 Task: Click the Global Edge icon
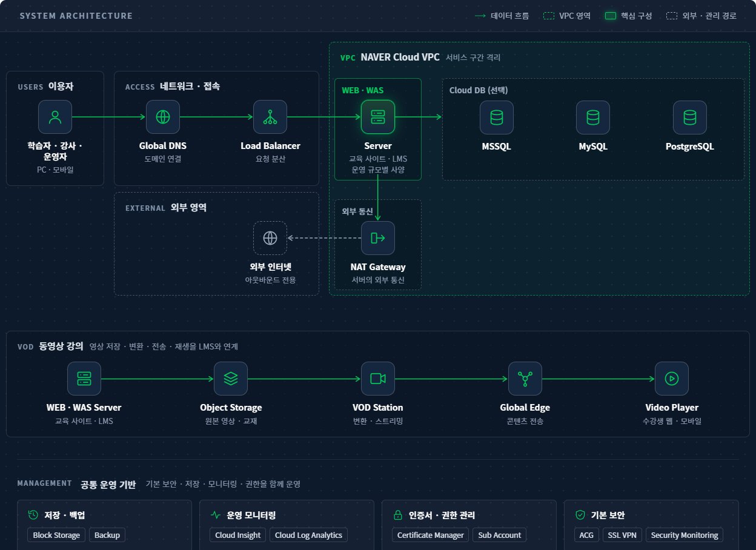coord(525,379)
